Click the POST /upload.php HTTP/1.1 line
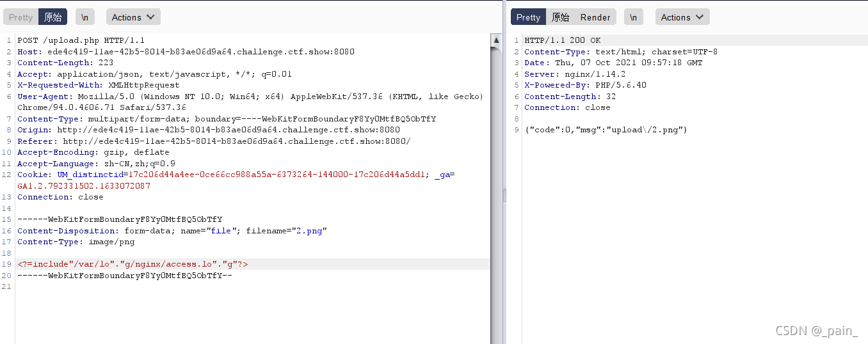The width and height of the screenshot is (868, 344). 81,40
